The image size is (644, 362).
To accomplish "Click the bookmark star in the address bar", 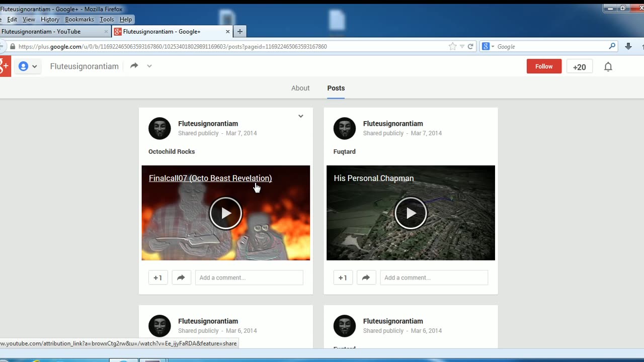I will pyautogui.click(x=452, y=46).
